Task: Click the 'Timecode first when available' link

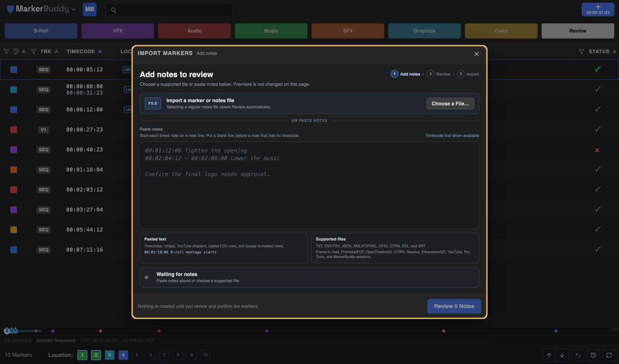Action: coord(452,136)
